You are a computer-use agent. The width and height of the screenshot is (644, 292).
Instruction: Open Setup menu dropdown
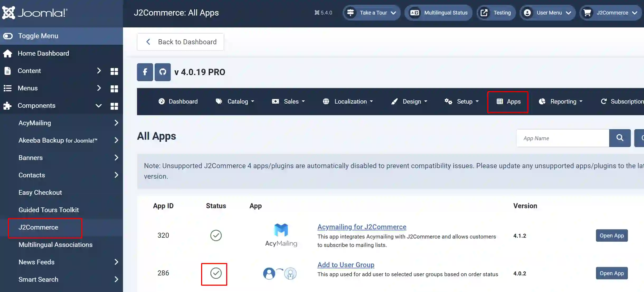[462, 101]
